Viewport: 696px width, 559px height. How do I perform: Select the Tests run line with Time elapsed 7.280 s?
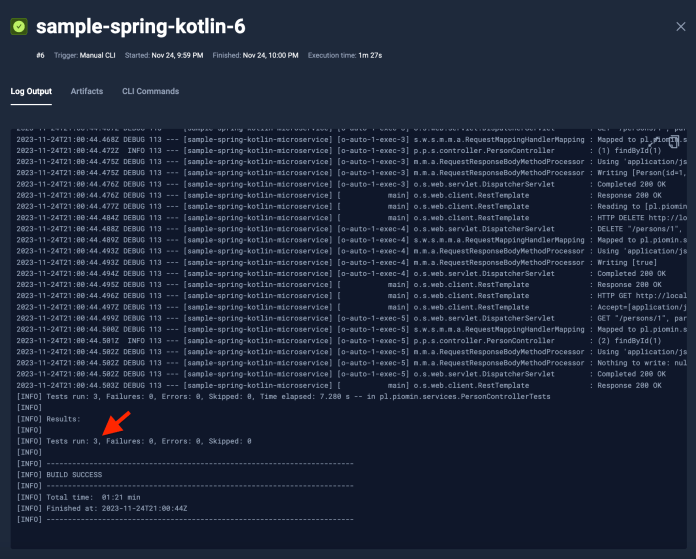pos(283,396)
